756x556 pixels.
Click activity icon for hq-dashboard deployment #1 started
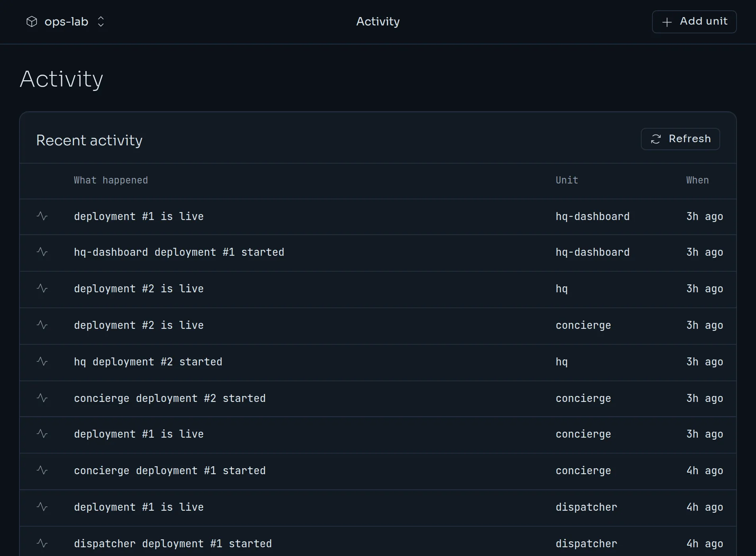(x=42, y=252)
